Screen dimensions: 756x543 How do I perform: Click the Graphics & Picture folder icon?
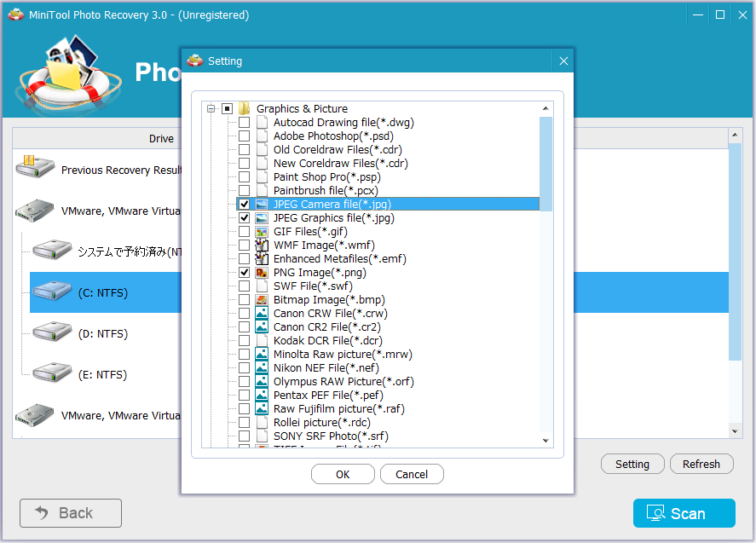point(244,108)
